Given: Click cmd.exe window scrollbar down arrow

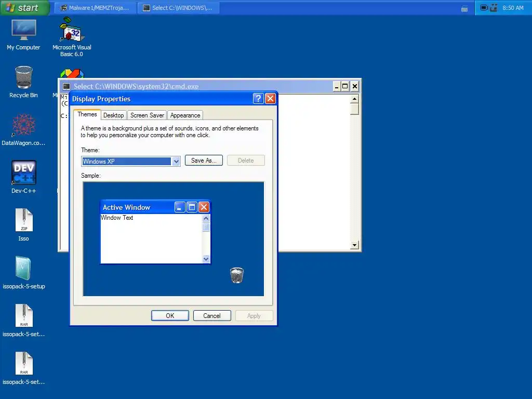Looking at the screenshot, I should 354,245.
